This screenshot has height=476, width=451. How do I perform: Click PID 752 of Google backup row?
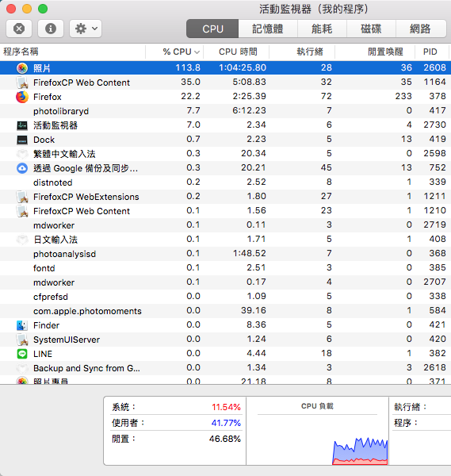coord(438,167)
